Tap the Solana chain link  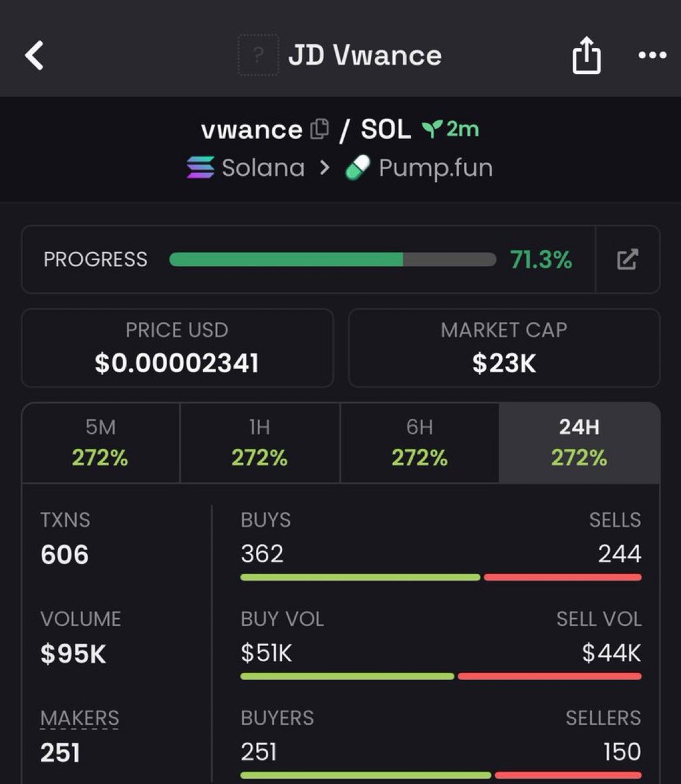click(263, 168)
